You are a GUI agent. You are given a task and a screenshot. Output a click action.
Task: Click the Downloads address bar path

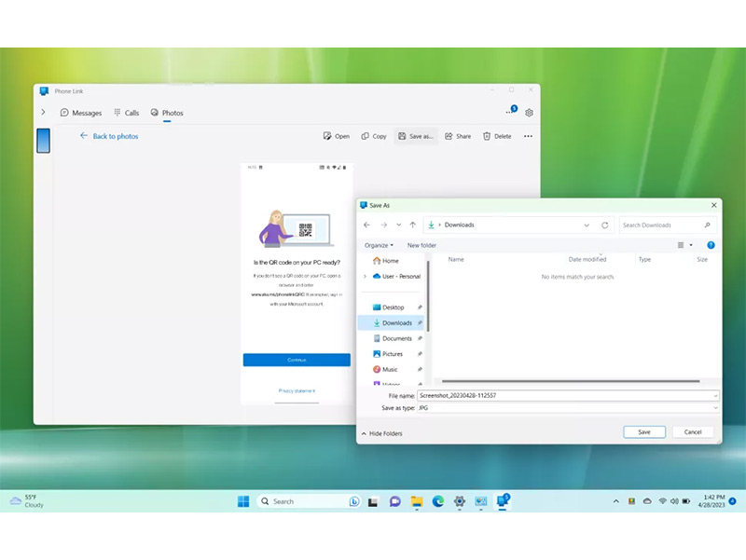point(459,225)
